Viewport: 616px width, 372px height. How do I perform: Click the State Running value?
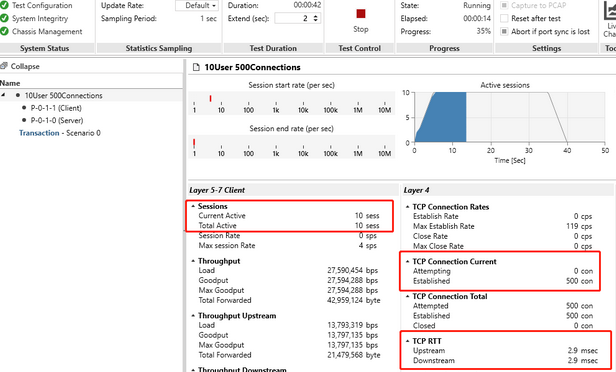[477, 5]
